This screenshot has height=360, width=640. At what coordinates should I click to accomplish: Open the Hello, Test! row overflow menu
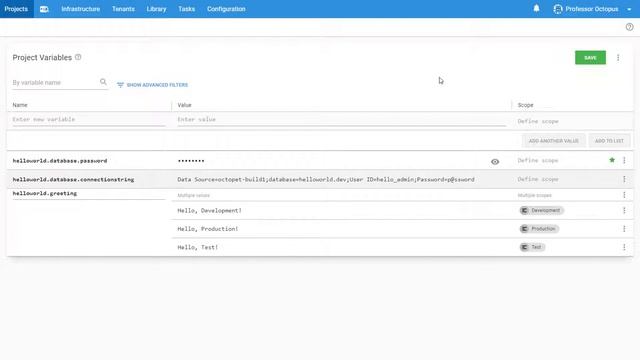coord(624,247)
